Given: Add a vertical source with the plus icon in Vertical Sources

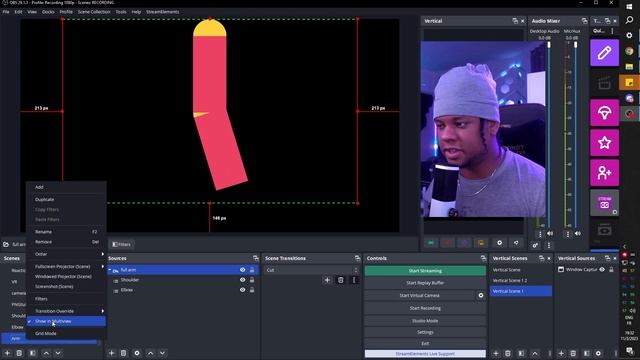Looking at the screenshot, I should (561, 353).
